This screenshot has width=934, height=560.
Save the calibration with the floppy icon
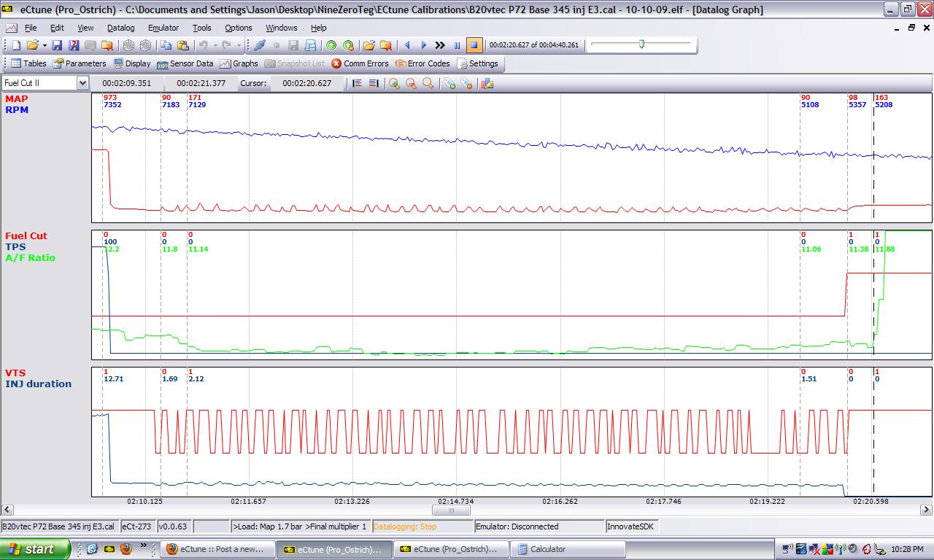coord(57,45)
